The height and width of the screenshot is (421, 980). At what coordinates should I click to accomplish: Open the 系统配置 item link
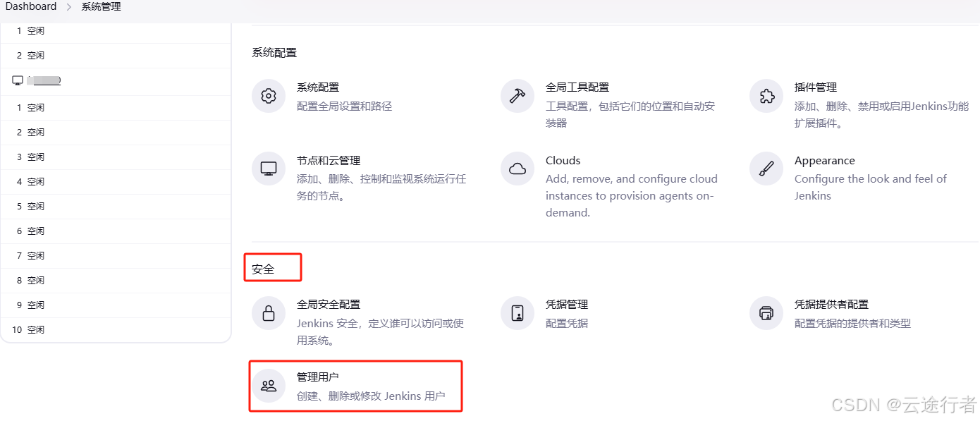pos(318,87)
